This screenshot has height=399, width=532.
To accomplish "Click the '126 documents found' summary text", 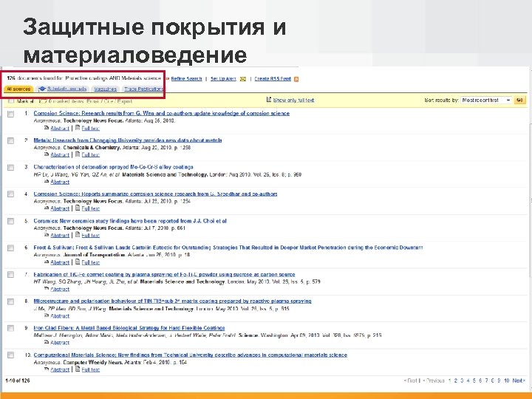I will point(83,78).
